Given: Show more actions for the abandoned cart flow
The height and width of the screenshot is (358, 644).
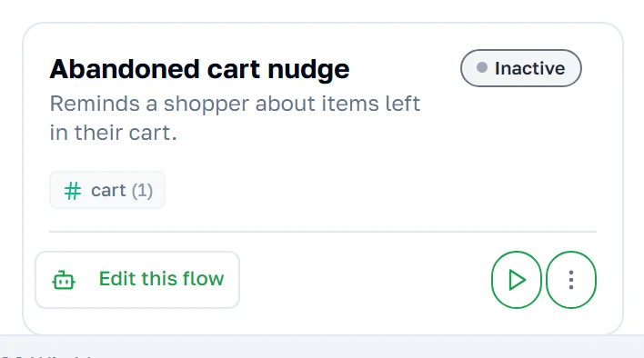Looking at the screenshot, I should pyautogui.click(x=571, y=280).
